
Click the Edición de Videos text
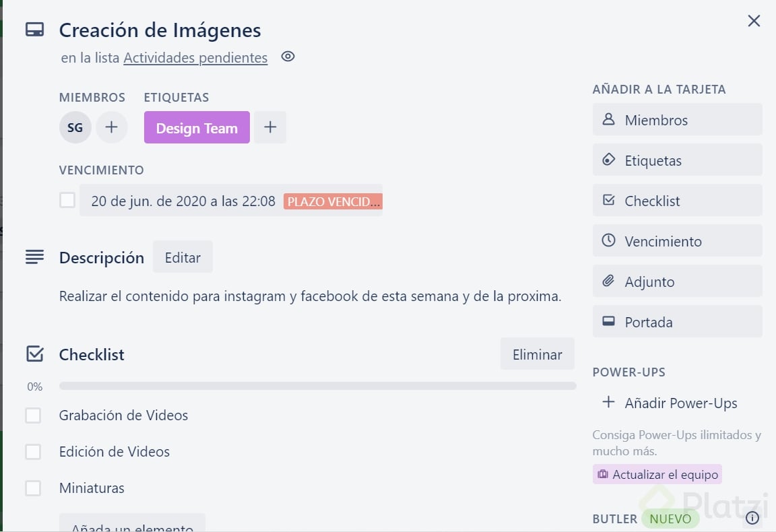(x=115, y=451)
